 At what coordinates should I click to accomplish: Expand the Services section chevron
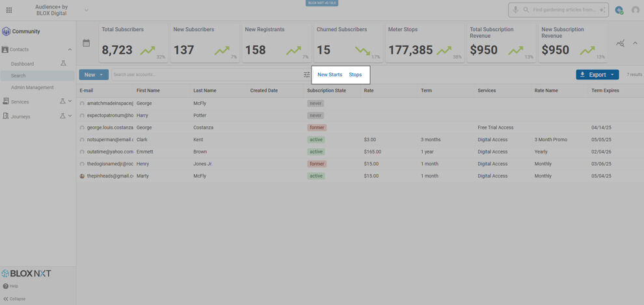tap(70, 101)
